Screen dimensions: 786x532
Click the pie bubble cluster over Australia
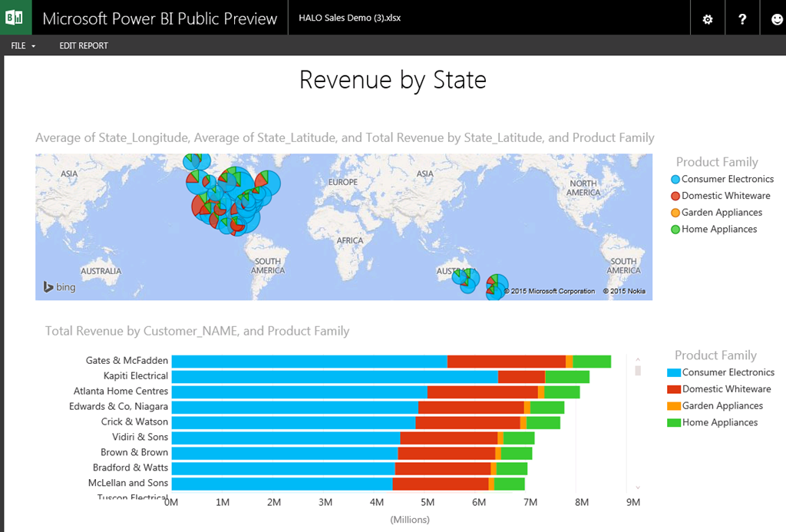coord(466,279)
